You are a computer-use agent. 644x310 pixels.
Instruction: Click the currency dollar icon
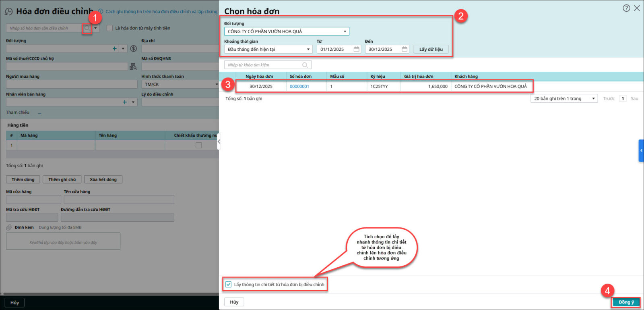(x=134, y=48)
